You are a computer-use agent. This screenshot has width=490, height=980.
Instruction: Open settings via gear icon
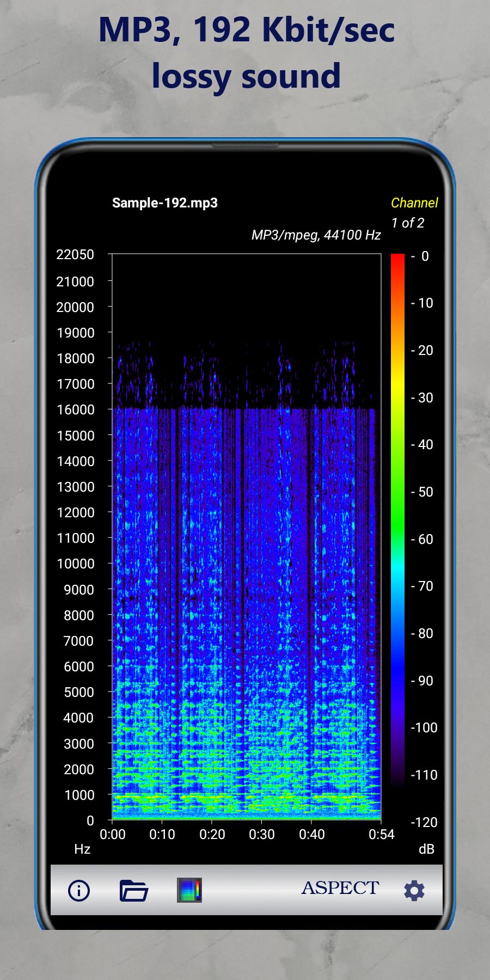pyautogui.click(x=414, y=891)
